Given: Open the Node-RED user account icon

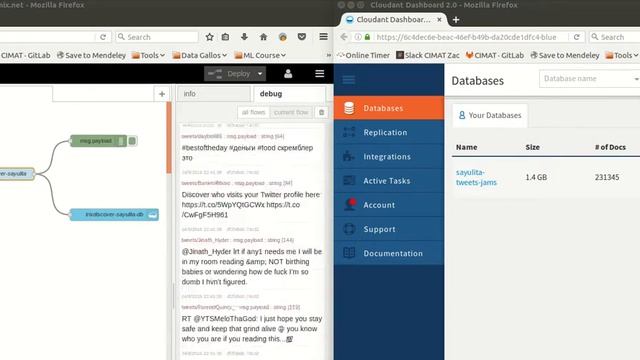Looking at the screenshot, I should click(x=288, y=73).
